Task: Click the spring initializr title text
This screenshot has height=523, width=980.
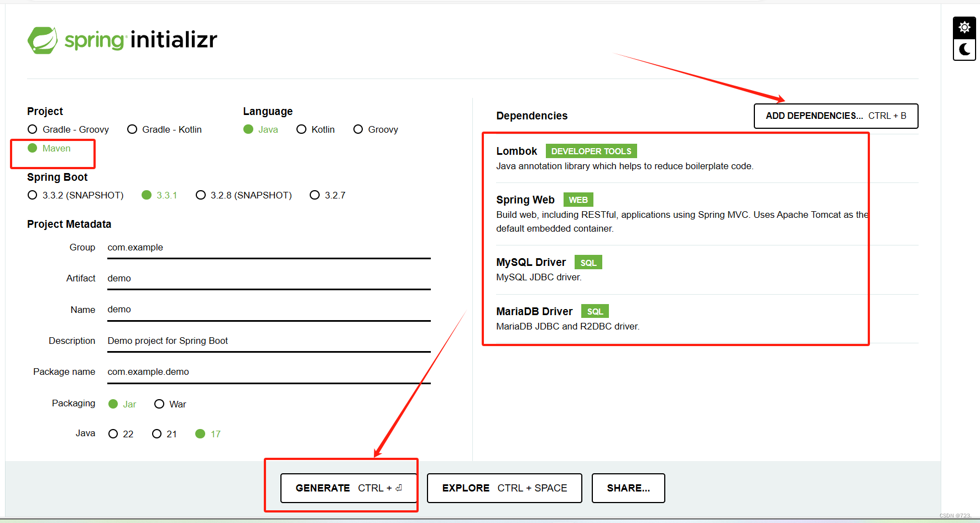Action: [x=141, y=40]
